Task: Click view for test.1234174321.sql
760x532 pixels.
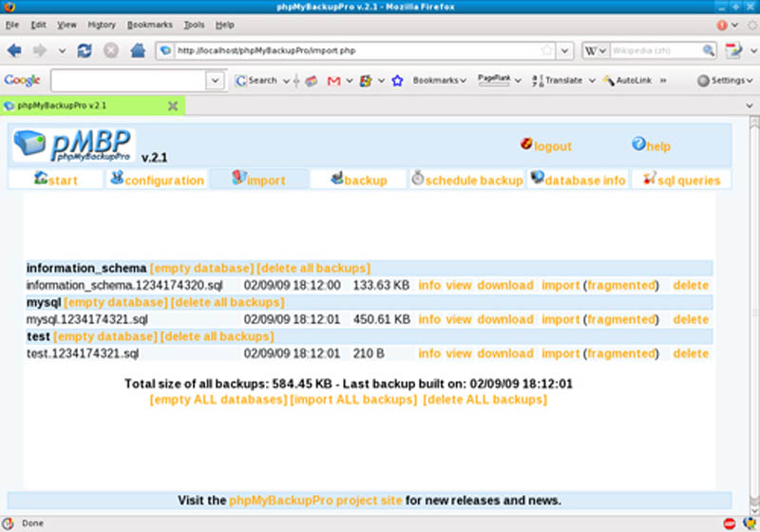Action: coord(459,353)
